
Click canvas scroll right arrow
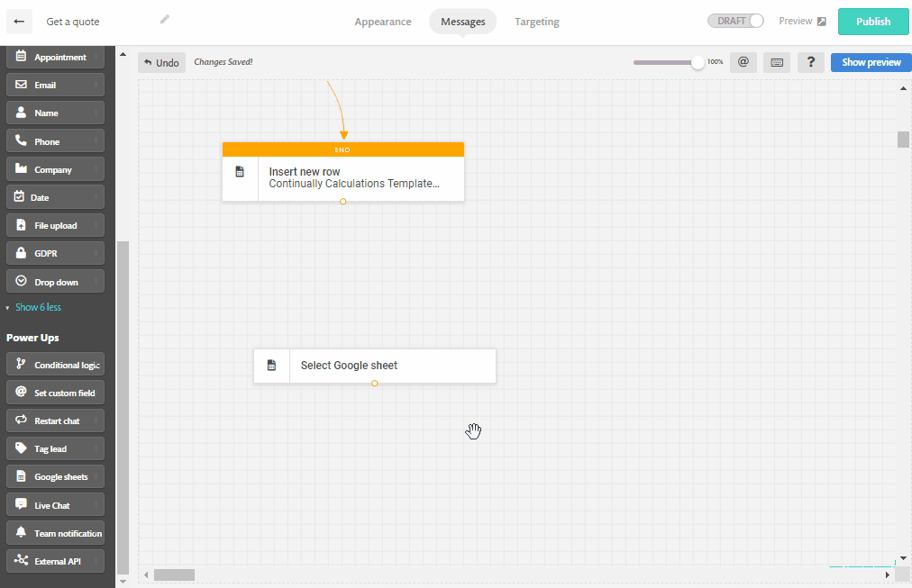[x=888, y=575]
